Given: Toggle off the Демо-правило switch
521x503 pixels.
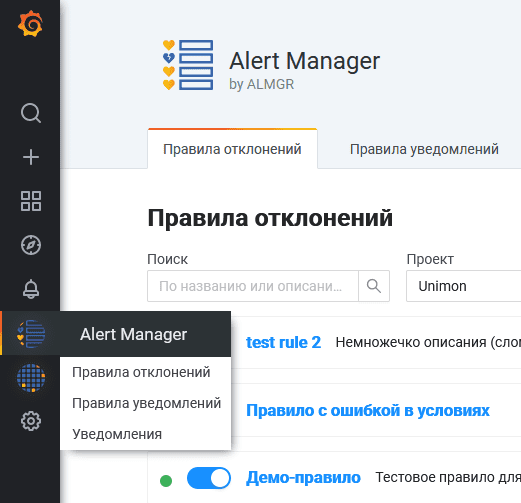Looking at the screenshot, I should click(209, 478).
